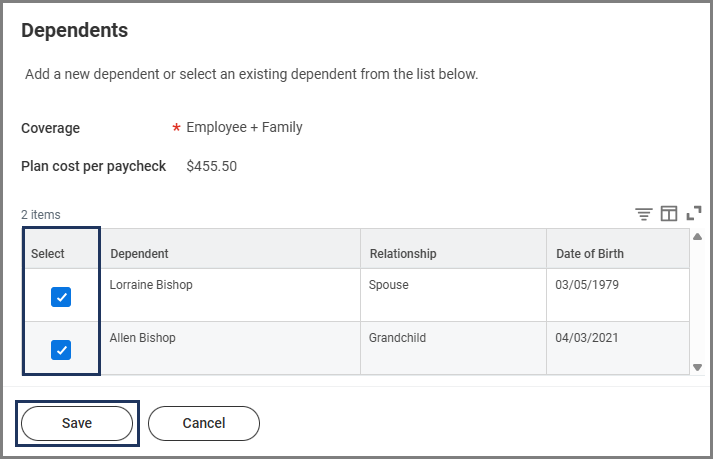Click the 04/03/2021 birth date cell

click(587, 338)
